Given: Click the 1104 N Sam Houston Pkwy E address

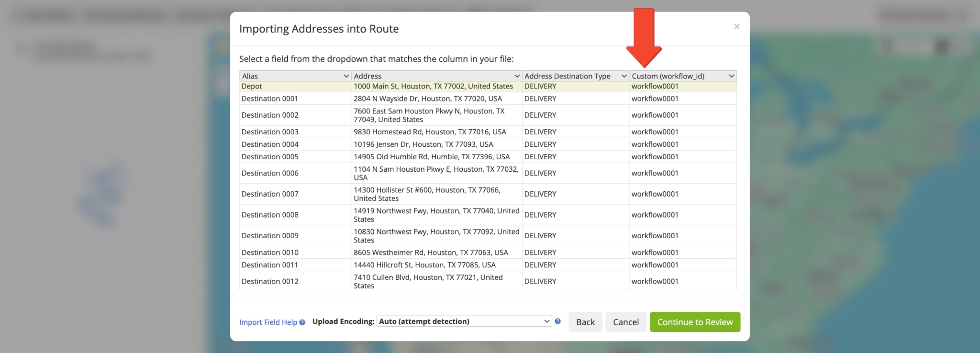Looking at the screenshot, I should pyautogui.click(x=437, y=173).
